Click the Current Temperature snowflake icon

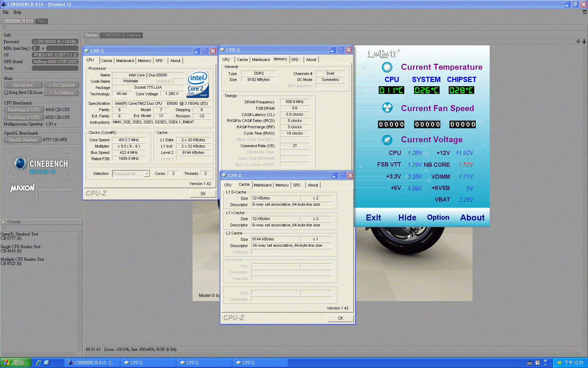coord(387,67)
